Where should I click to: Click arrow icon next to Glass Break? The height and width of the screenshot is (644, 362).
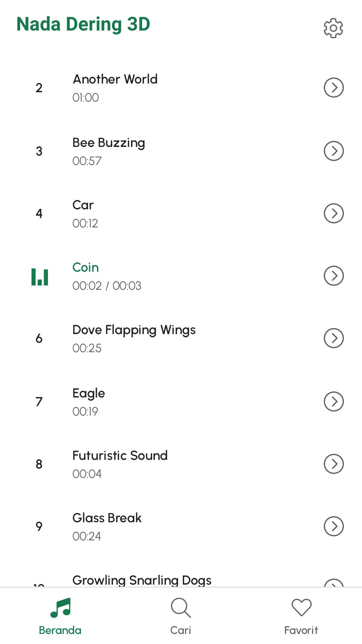334,526
